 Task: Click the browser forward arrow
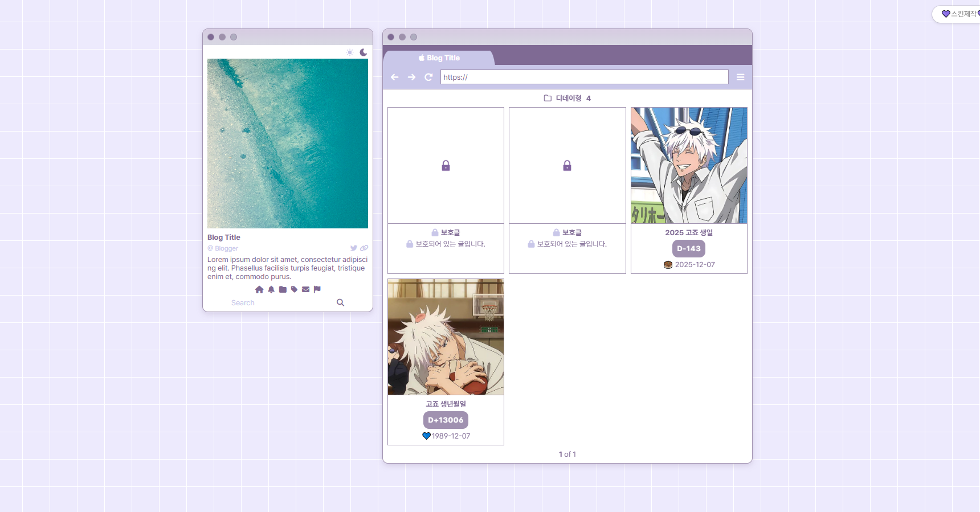[x=411, y=77]
